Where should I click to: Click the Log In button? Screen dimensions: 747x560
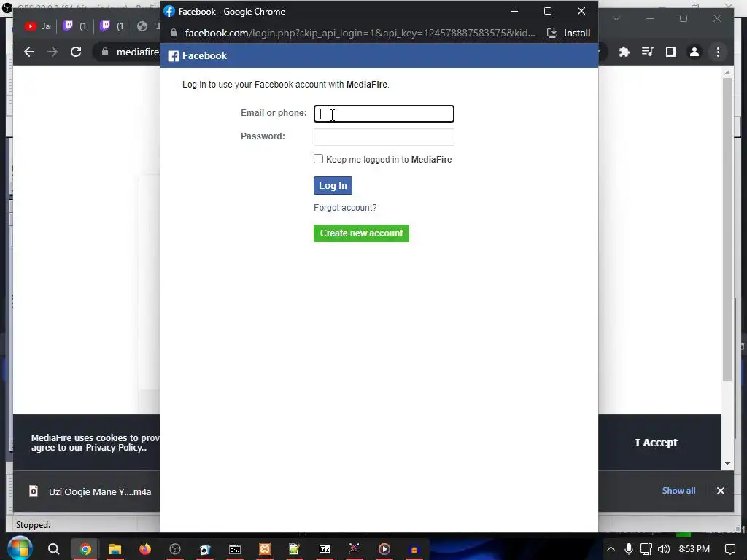pyautogui.click(x=333, y=186)
